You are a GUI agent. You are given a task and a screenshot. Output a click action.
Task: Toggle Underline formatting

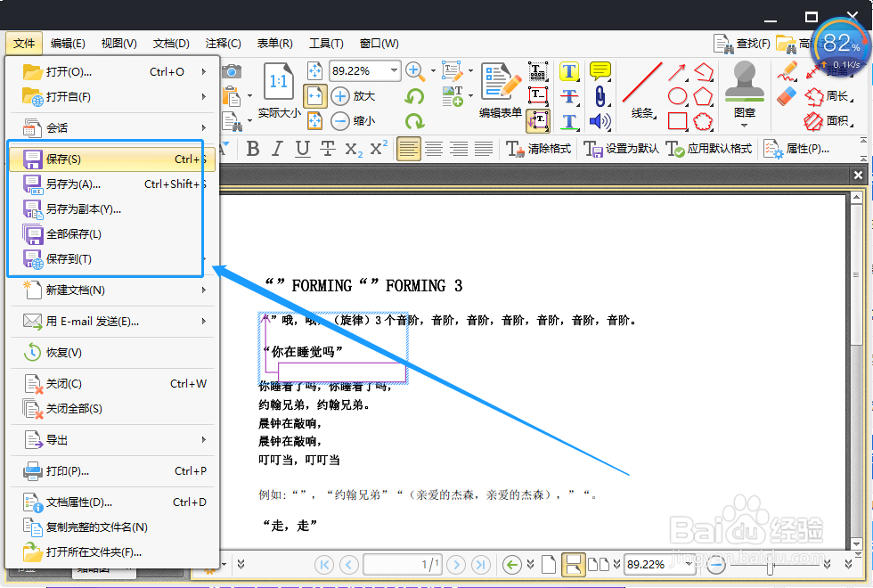click(302, 149)
